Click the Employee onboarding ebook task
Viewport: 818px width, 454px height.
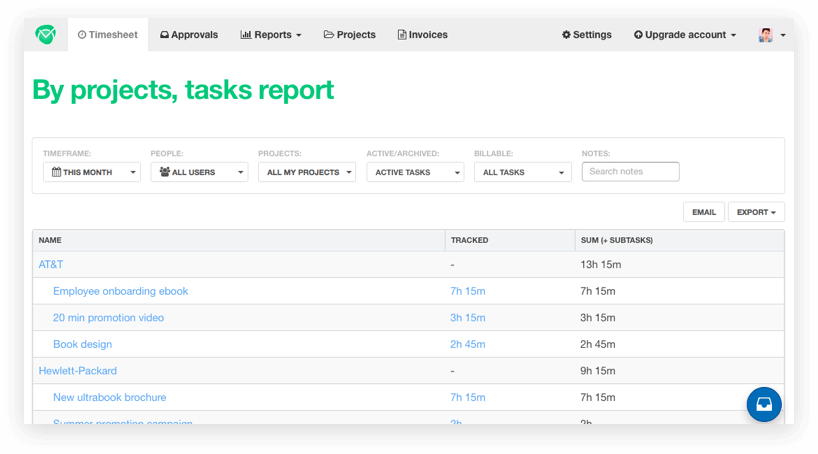pos(120,291)
